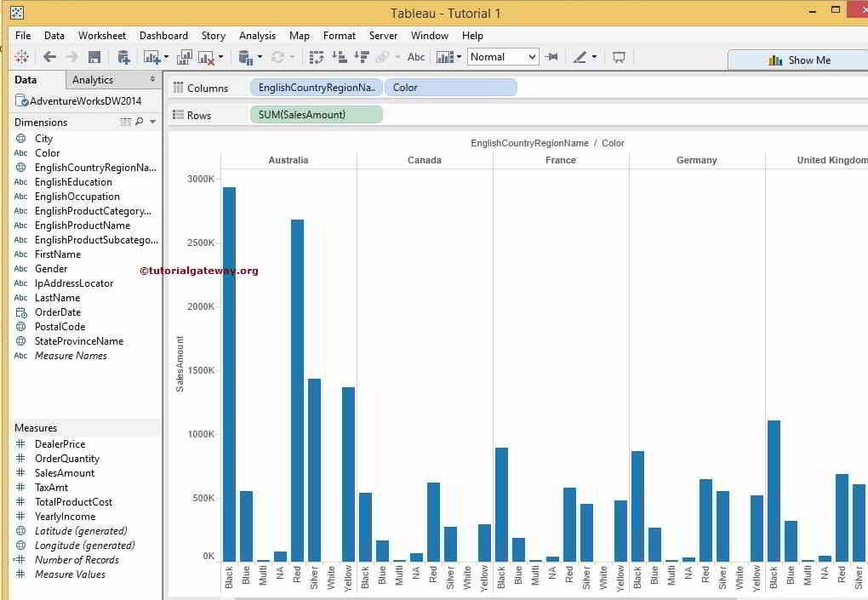This screenshot has width=868, height=600.
Task: Click the Add new data source icon
Action: [x=123, y=57]
